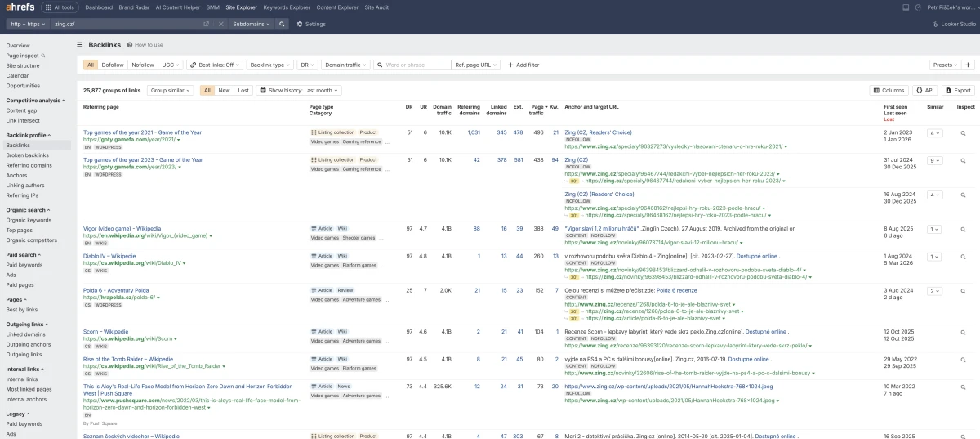
Task: Select the All links status toggle
Action: [x=207, y=91]
